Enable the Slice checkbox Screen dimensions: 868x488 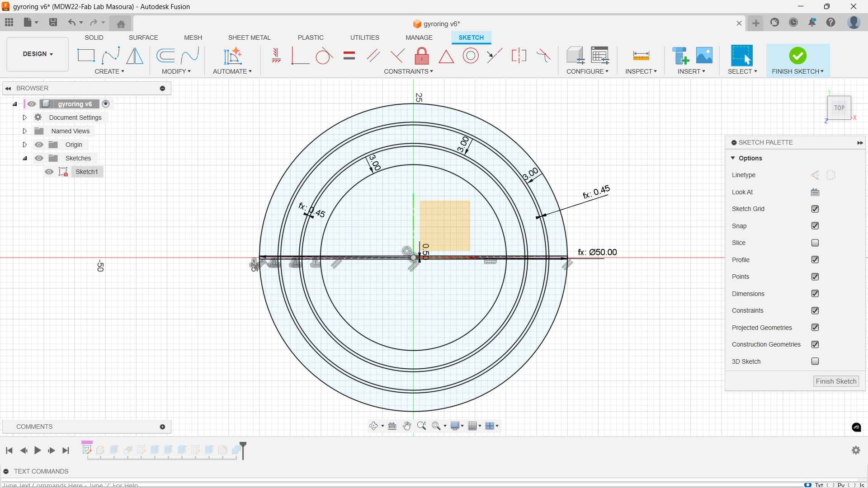coord(815,243)
